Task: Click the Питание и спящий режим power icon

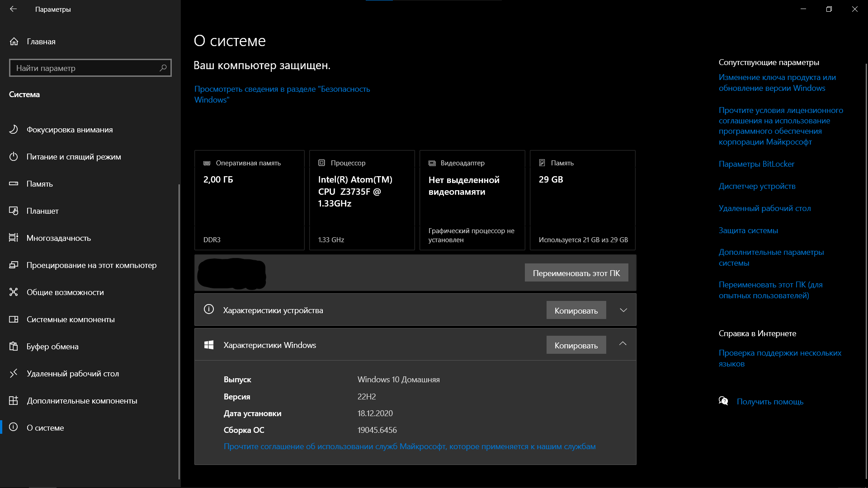Action: coord(14,157)
